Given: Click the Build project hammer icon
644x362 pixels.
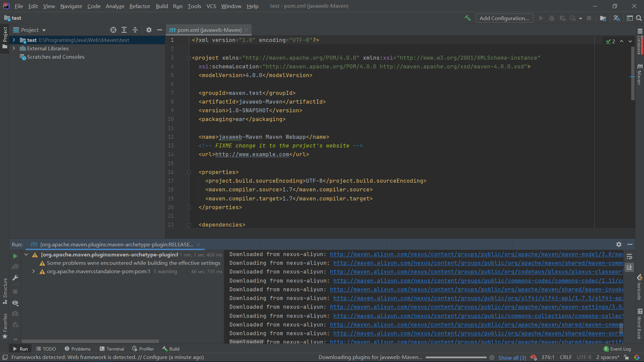Looking at the screenshot, I should [468, 18].
